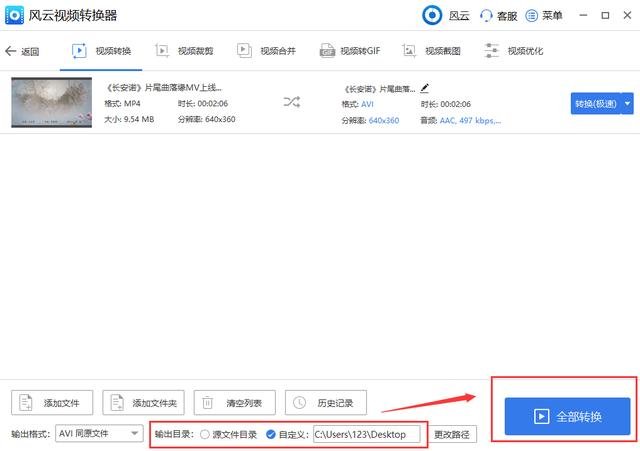
Task: Click the shuffle conversion arrows icon
Action: [292, 102]
